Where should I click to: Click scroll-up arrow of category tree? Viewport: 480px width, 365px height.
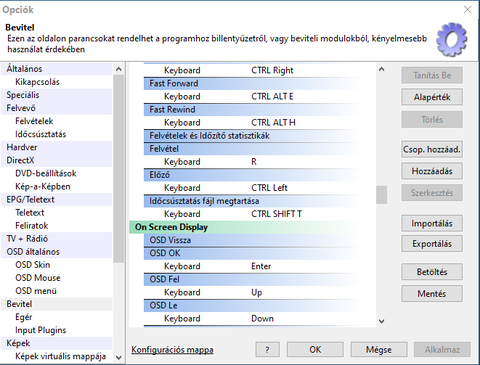[x=119, y=69]
